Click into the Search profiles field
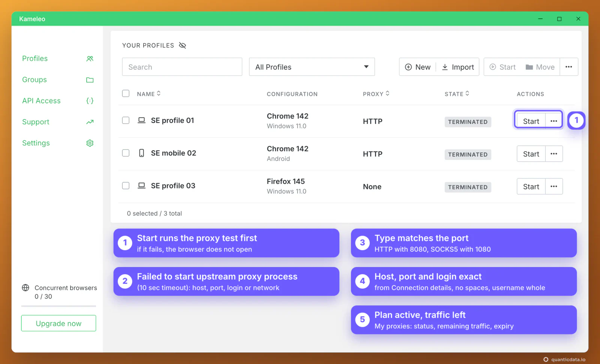The height and width of the screenshot is (364, 600). pos(182,67)
